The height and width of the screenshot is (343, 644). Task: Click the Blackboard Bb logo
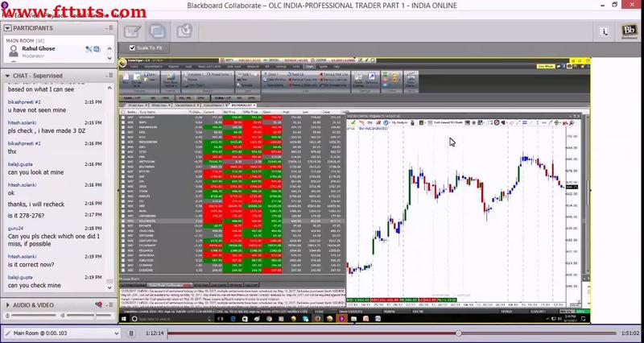629,31
